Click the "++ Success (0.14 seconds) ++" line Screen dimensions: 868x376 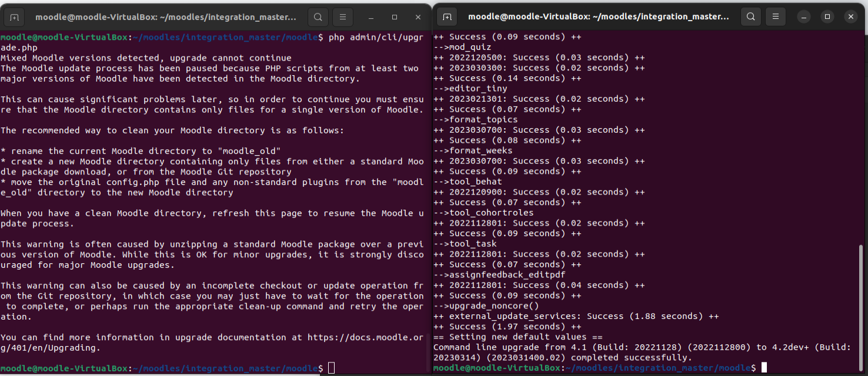(508, 78)
